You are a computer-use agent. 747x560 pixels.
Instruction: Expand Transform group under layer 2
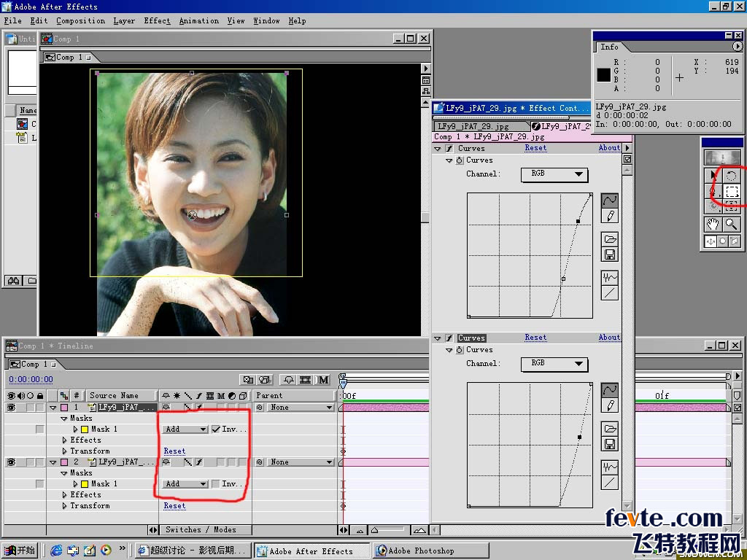[x=65, y=506]
